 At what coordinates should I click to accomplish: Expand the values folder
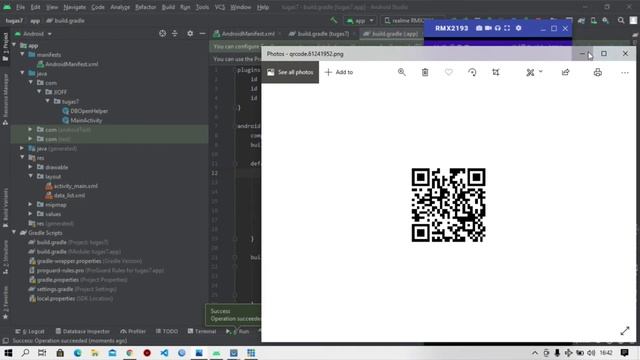(31, 213)
